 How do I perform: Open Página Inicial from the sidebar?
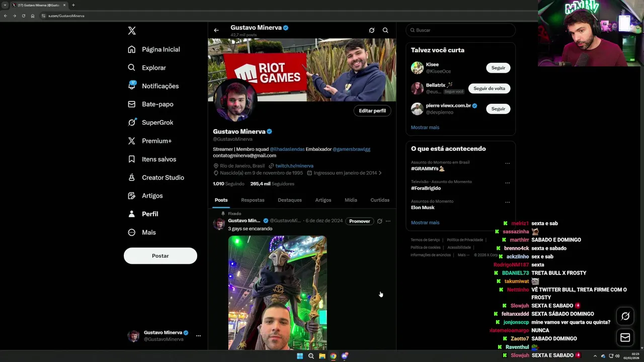coord(154,49)
